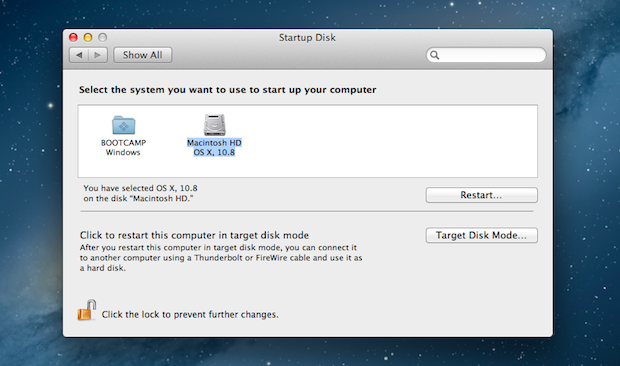This screenshot has height=366, width=620.
Task: Click the 'Startup Disk' window title
Action: 307,38
